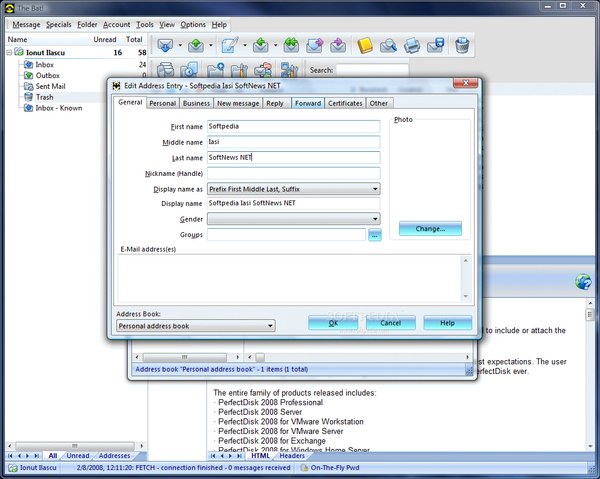Click the First name input field
This screenshot has height=479, width=600.
tap(293, 127)
